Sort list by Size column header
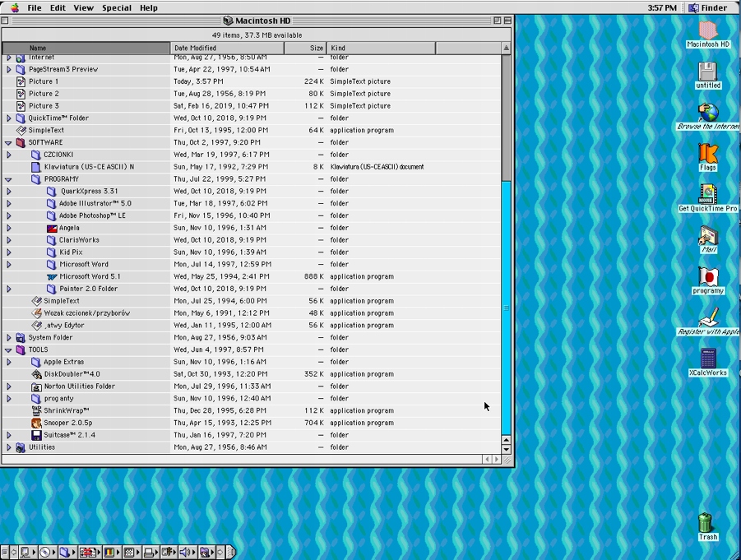 click(305, 48)
